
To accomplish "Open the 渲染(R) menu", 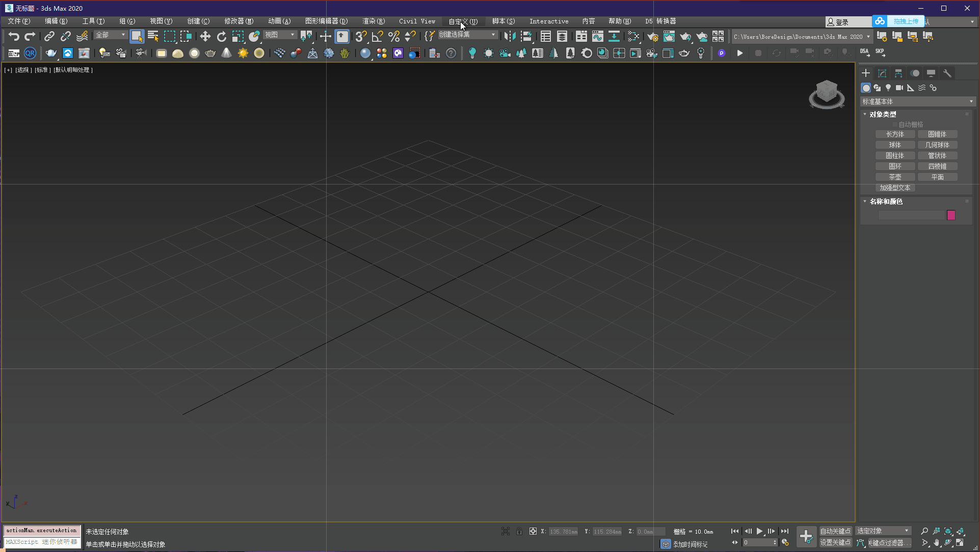I will point(373,21).
